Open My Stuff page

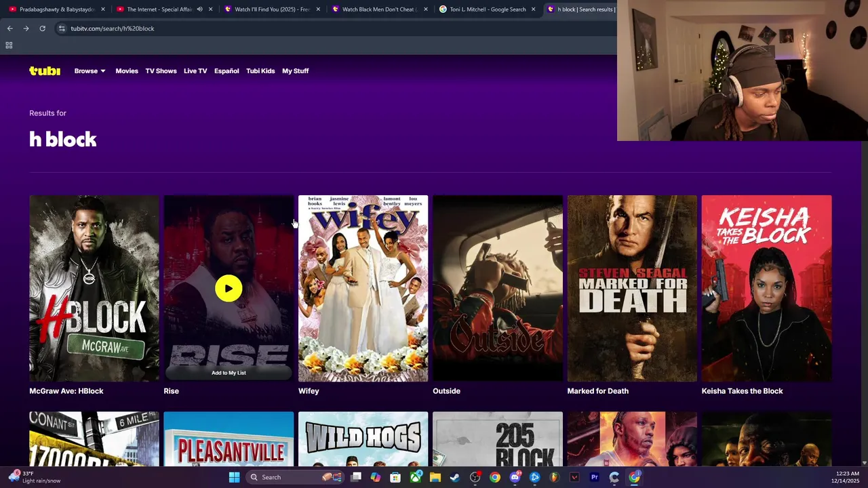(296, 70)
